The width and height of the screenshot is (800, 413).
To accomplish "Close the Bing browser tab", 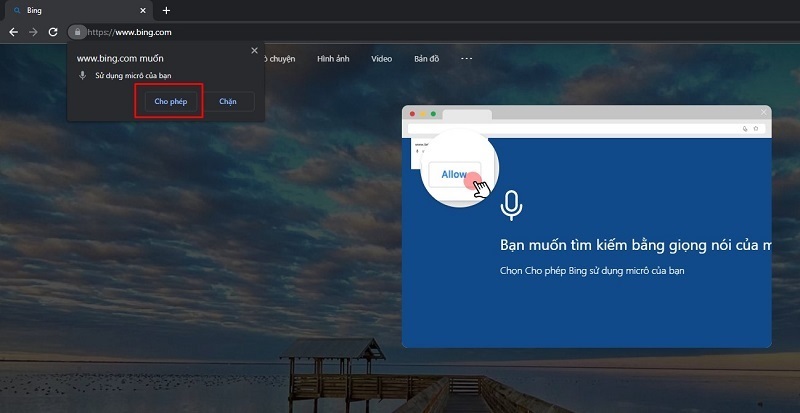I will tap(143, 10).
